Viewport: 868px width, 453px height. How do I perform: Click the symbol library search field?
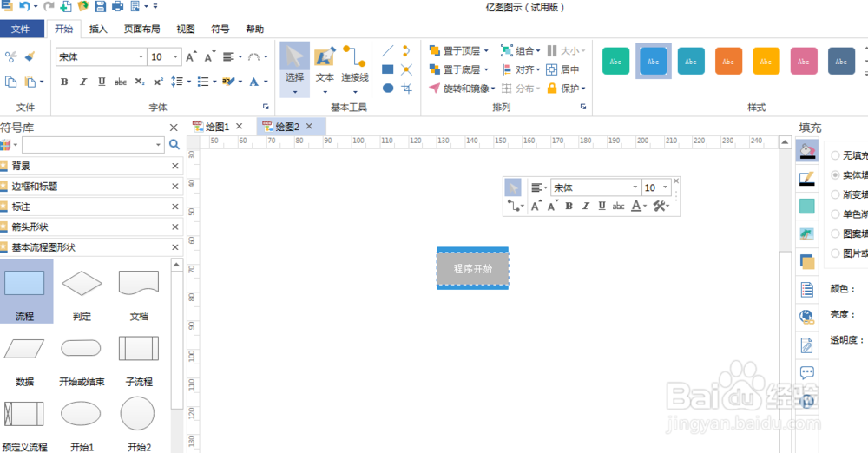93,145
